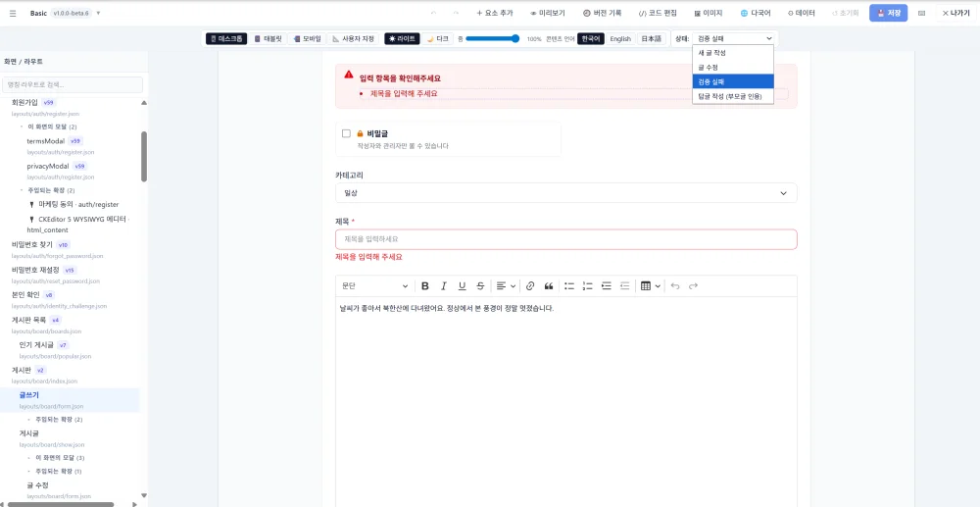980x507 pixels.
Task: Open the 데이터 panel
Action: pos(802,13)
